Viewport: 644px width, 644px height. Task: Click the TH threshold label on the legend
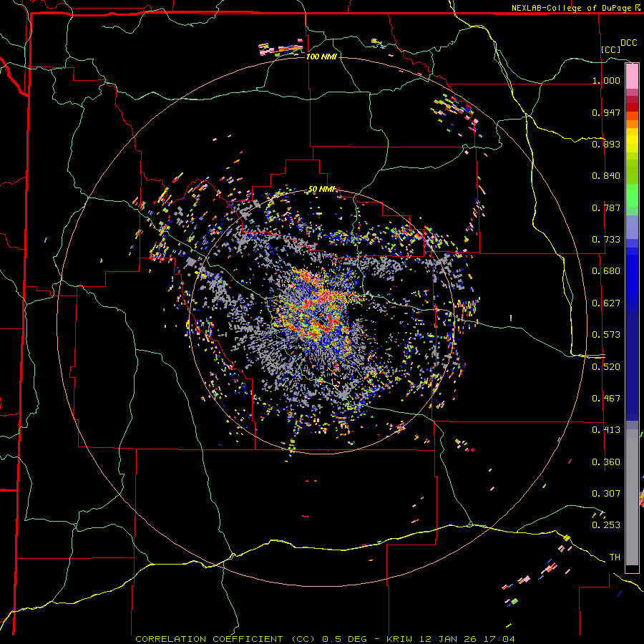coord(615,557)
